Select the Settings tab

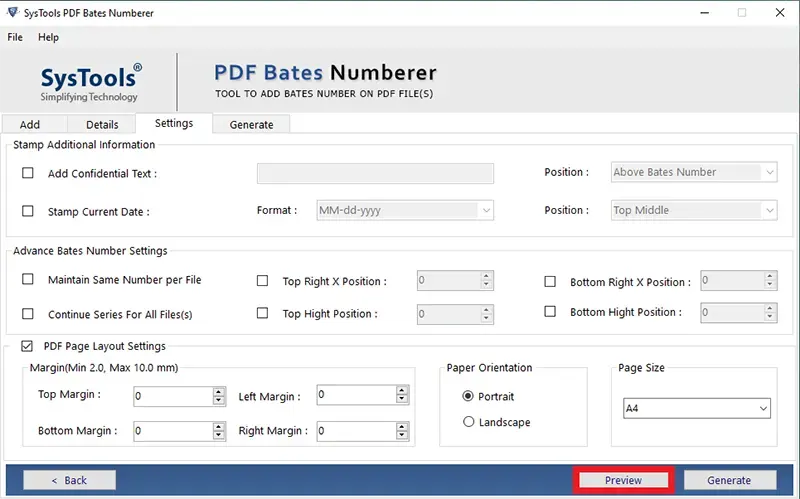(x=174, y=123)
